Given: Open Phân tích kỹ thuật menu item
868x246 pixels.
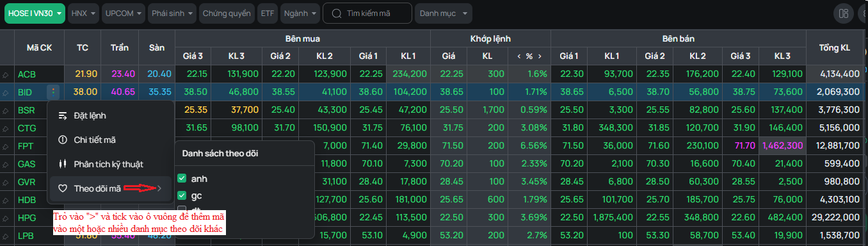Looking at the screenshot, I should pos(111,164).
